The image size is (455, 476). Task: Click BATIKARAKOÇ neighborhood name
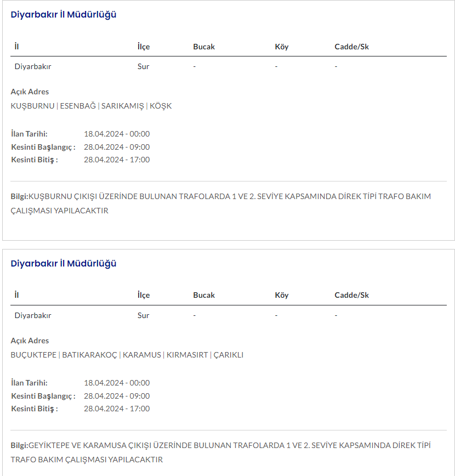click(x=89, y=355)
